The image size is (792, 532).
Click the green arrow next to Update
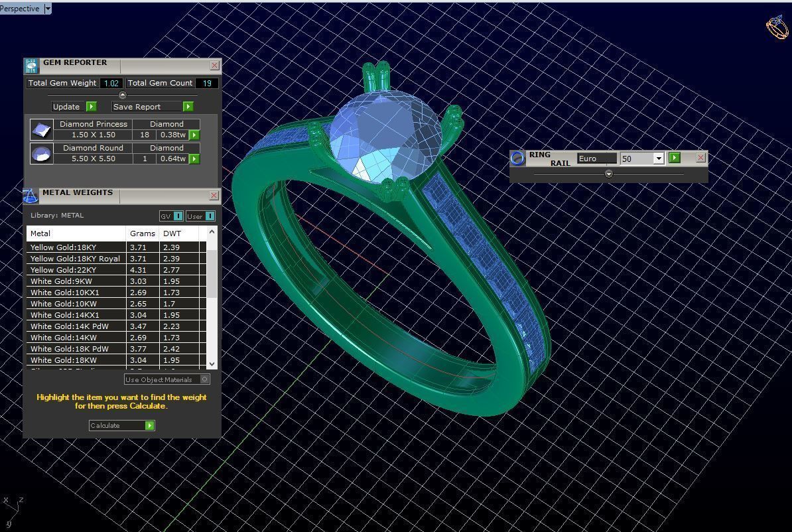pyautogui.click(x=91, y=107)
